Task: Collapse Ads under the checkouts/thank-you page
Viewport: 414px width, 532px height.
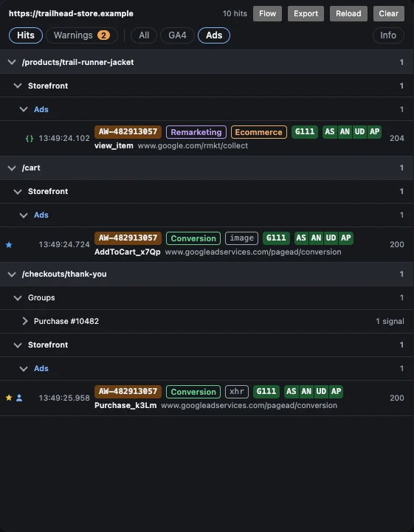Action: point(24,368)
